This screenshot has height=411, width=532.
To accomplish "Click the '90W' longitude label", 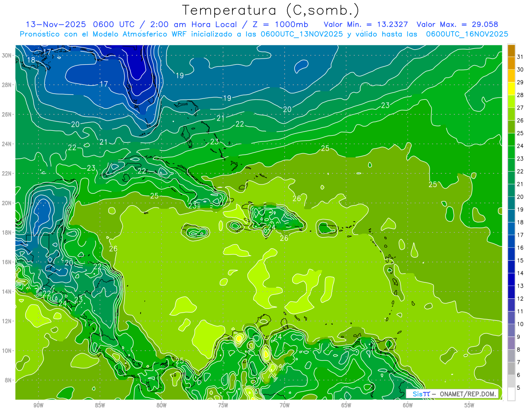I will click(38, 405).
